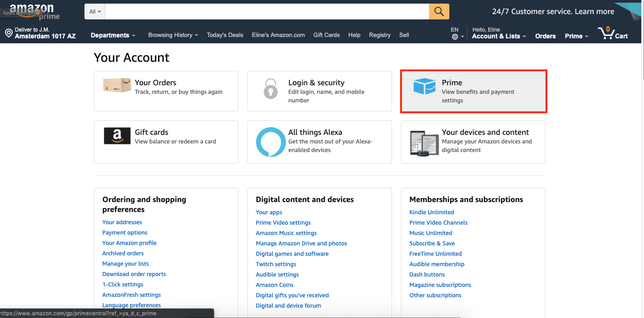Open Payment options link
Viewport: 644px width, 318px height.
(x=125, y=232)
